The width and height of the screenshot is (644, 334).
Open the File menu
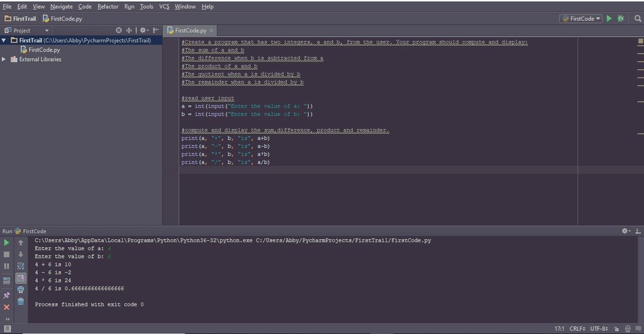click(x=7, y=6)
